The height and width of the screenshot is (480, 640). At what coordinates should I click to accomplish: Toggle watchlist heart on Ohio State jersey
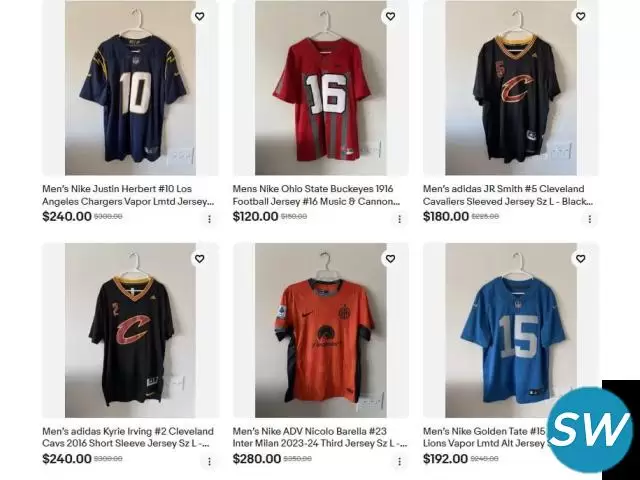pos(390,16)
